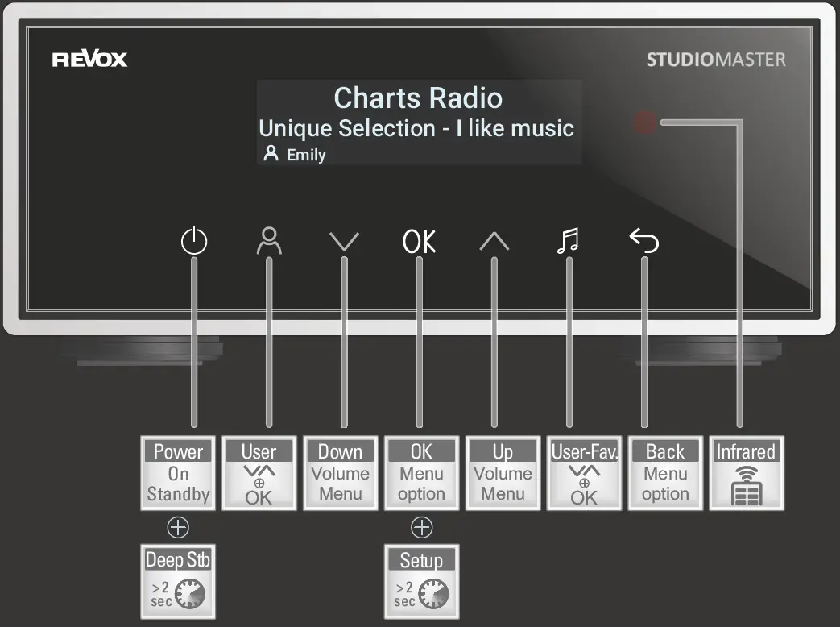Click the Back Menu option label box
The height and width of the screenshot is (627, 840).
click(665, 473)
